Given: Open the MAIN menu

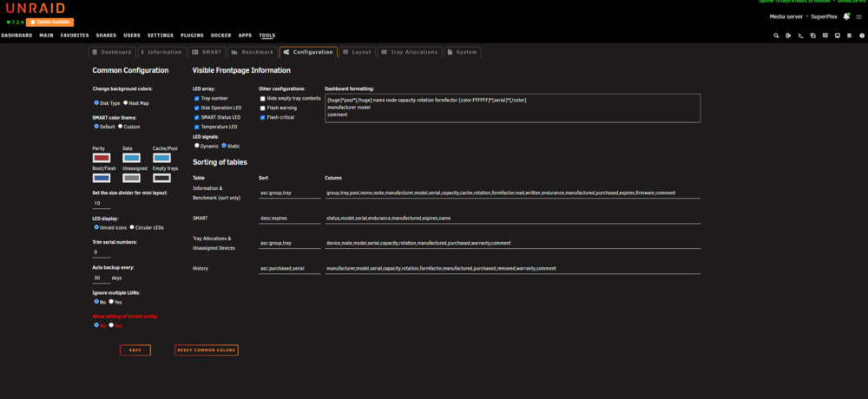Looking at the screenshot, I should coord(47,36).
